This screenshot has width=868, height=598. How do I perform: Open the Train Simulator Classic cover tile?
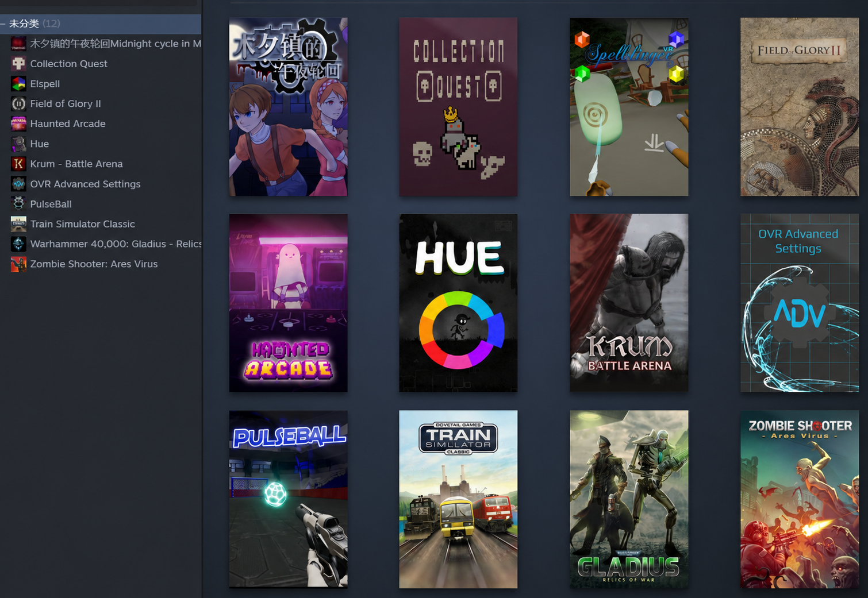[x=458, y=499]
